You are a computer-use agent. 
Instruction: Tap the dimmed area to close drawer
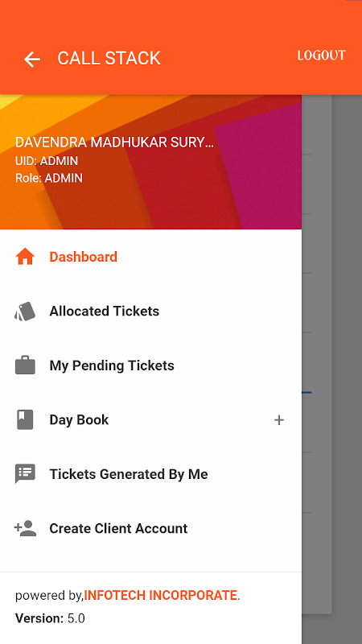click(331, 369)
